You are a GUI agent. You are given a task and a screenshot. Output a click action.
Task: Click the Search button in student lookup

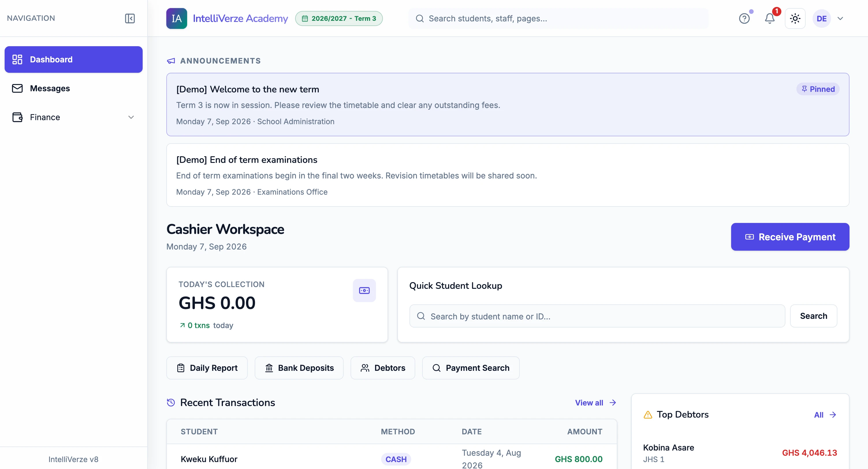click(813, 316)
